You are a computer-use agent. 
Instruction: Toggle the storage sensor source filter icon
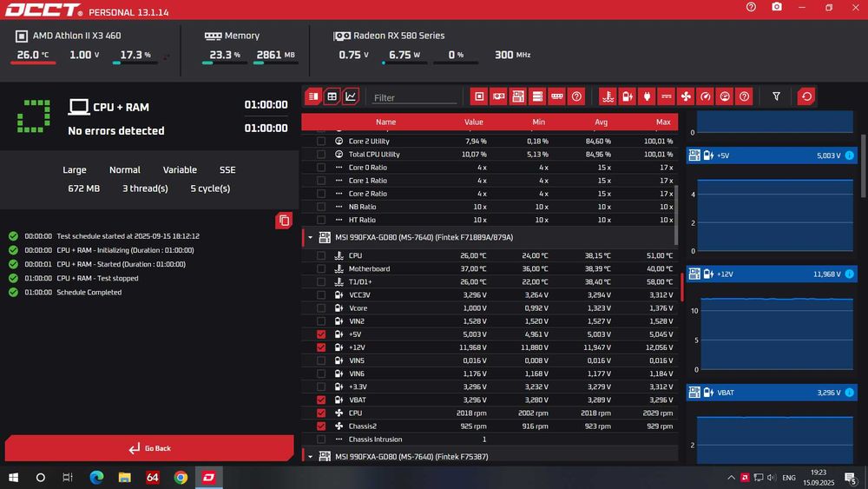point(537,96)
